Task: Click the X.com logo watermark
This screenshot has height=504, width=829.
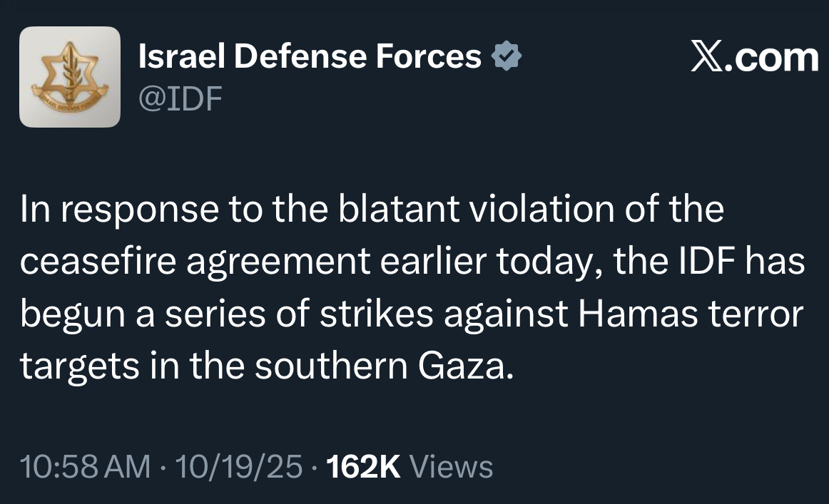Action: [755, 57]
